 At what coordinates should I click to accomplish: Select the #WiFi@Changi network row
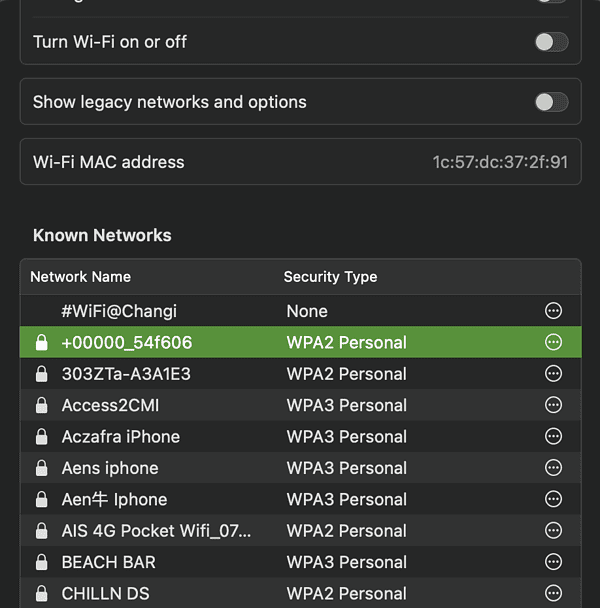click(x=301, y=311)
